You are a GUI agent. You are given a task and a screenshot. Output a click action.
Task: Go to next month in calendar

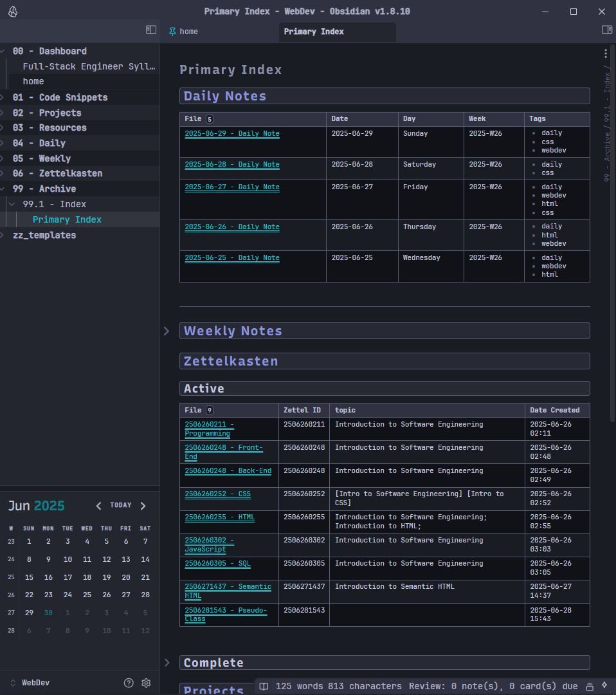pos(143,506)
